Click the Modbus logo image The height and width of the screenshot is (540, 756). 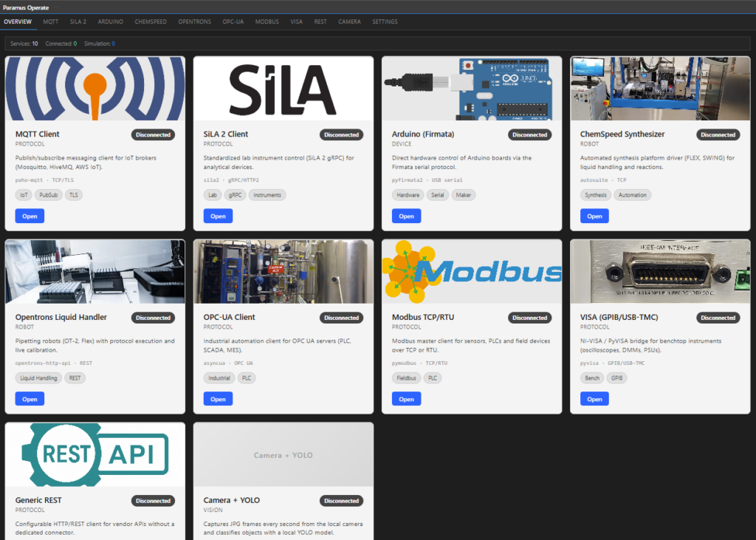click(x=472, y=271)
